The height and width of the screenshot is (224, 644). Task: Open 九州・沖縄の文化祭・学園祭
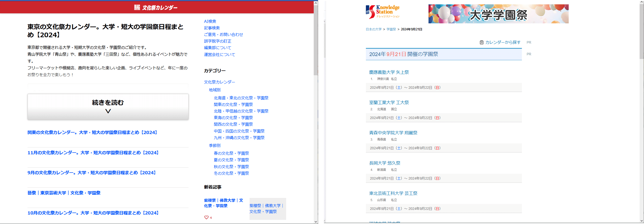pos(239,138)
